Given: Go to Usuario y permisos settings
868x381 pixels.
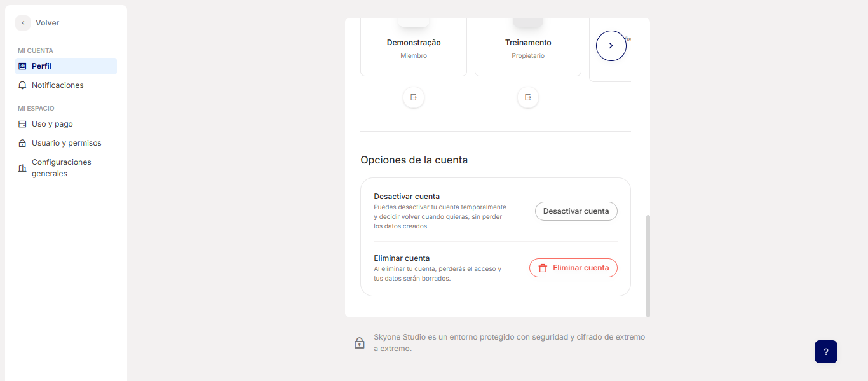Looking at the screenshot, I should (67, 143).
